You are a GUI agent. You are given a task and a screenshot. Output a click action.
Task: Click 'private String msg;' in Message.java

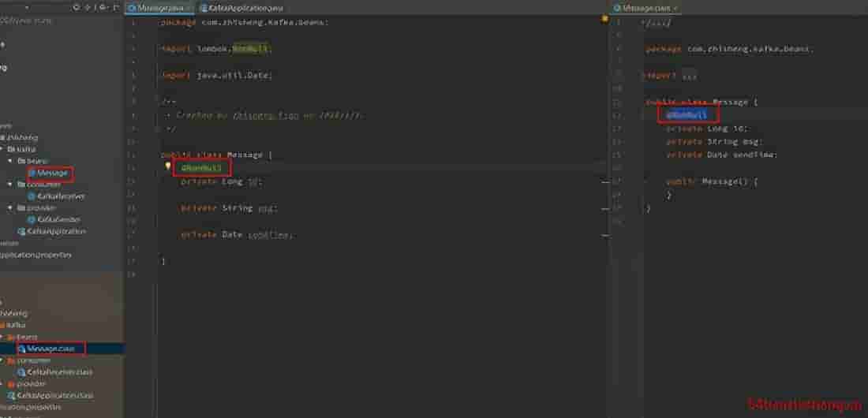point(229,208)
